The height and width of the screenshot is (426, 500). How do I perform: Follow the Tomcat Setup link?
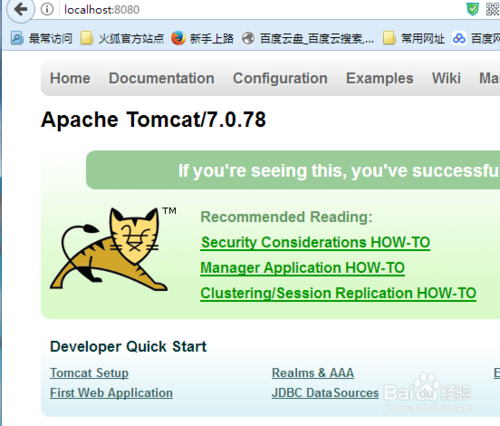tap(89, 373)
